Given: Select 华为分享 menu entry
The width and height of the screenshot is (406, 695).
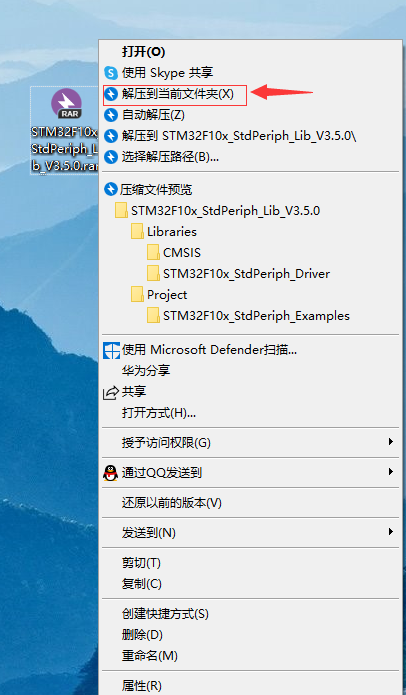Looking at the screenshot, I should (x=146, y=371).
